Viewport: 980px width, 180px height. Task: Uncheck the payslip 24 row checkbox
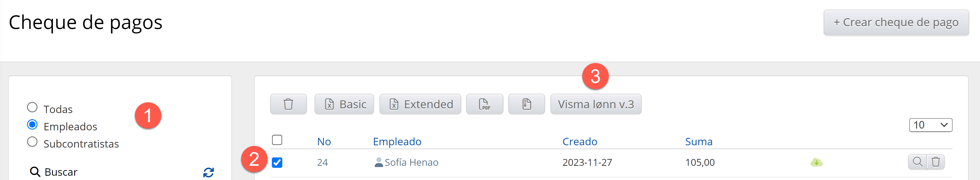[x=277, y=163]
